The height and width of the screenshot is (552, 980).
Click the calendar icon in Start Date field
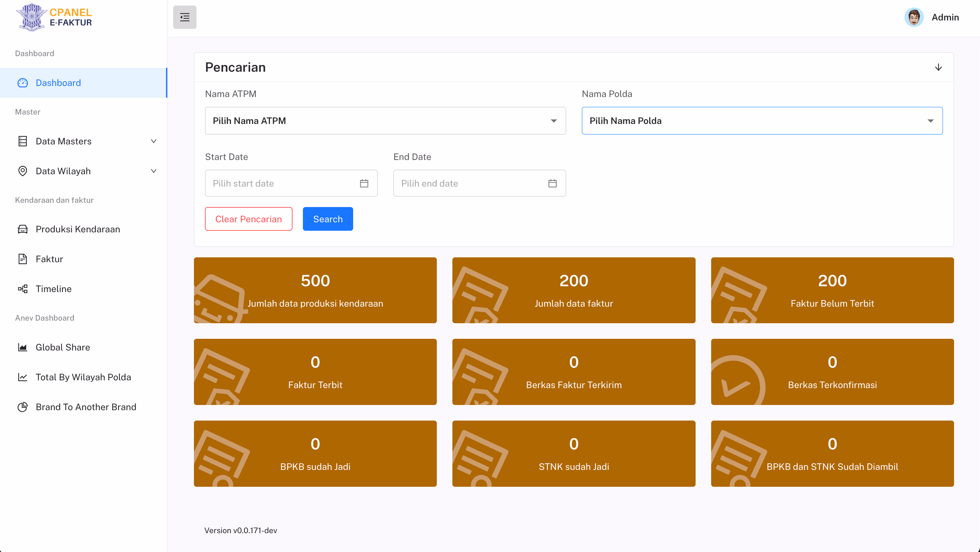coord(364,183)
